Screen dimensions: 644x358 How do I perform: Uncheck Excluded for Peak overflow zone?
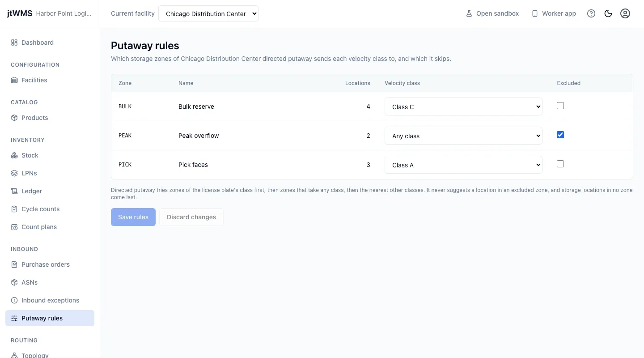click(560, 135)
